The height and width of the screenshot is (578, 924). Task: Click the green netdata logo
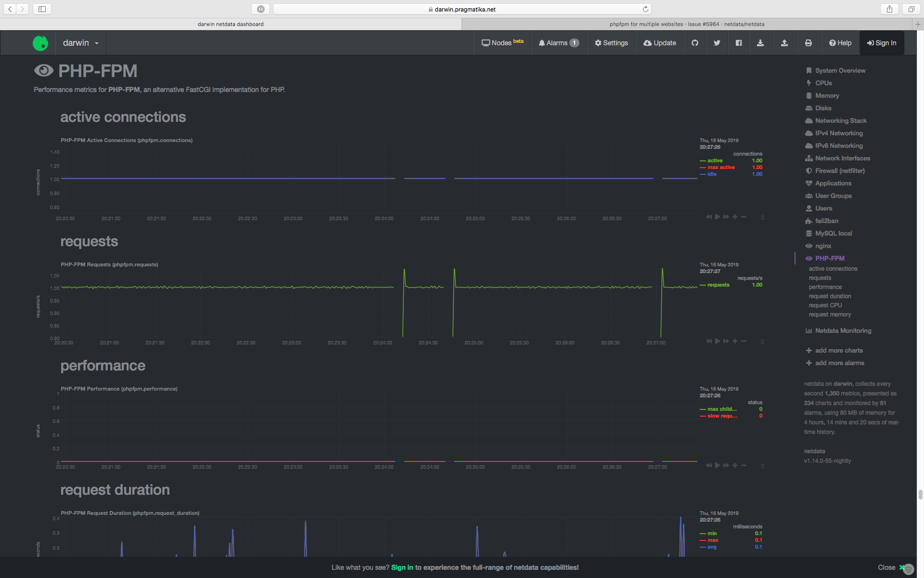tap(40, 43)
